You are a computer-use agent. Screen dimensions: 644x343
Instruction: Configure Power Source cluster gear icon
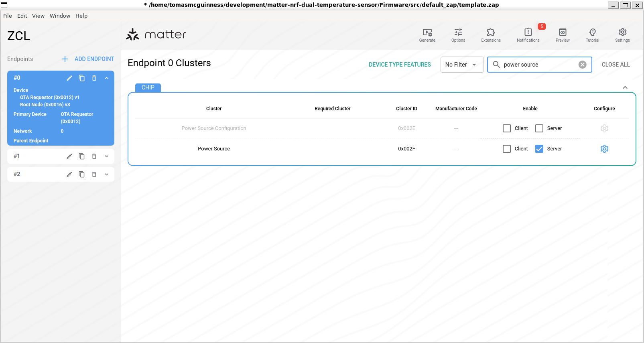point(604,149)
